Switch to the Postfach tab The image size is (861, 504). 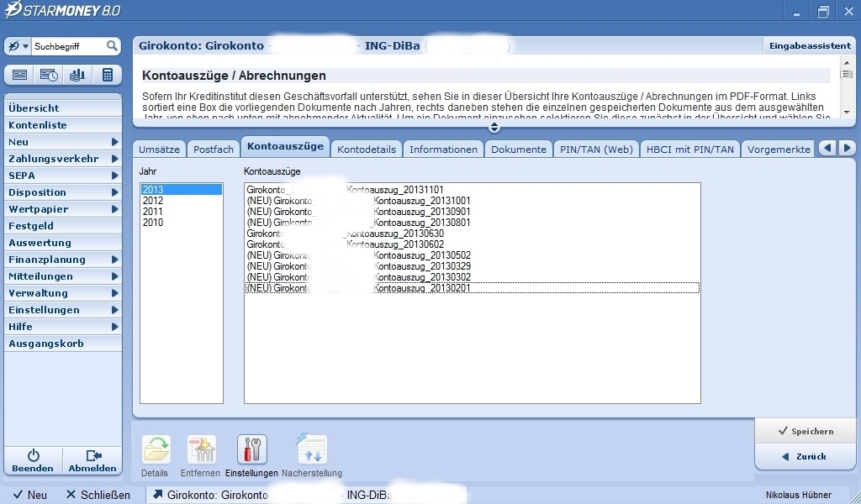click(214, 150)
